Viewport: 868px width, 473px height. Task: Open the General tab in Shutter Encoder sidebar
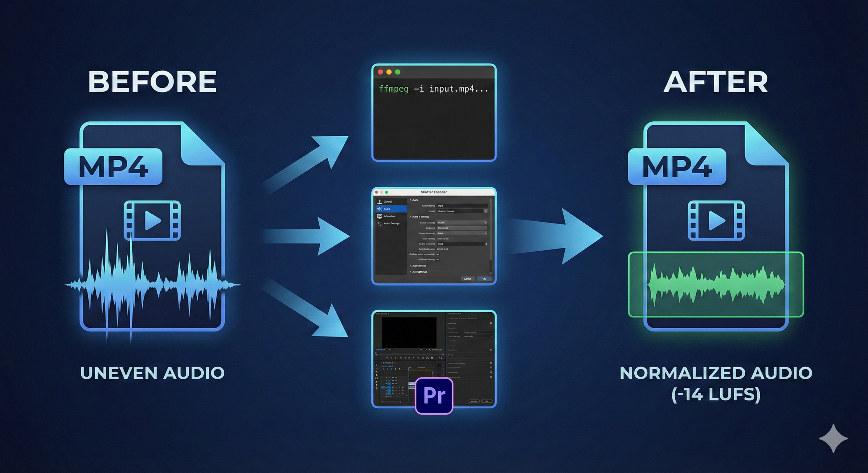click(x=388, y=202)
